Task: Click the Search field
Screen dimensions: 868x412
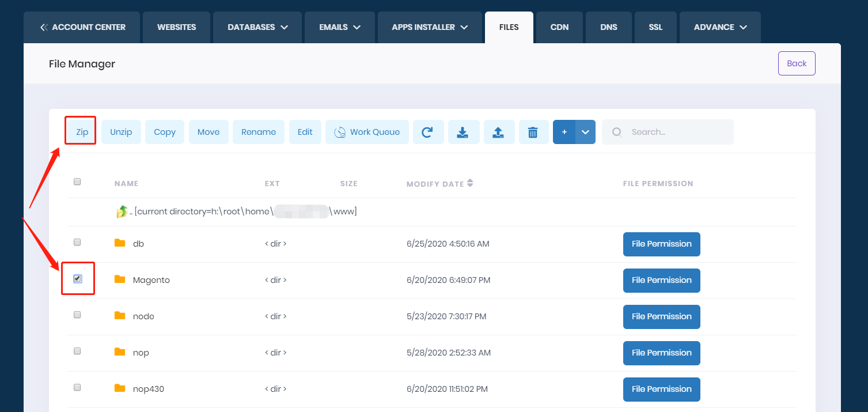Action: tap(667, 132)
